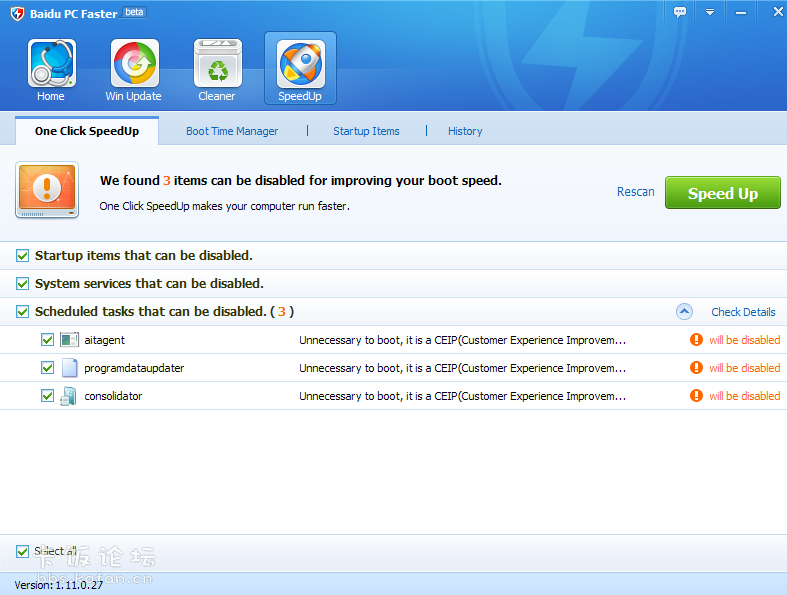The image size is (787, 595).
Task: Click the orange warning monitor icon
Action: tap(47, 190)
